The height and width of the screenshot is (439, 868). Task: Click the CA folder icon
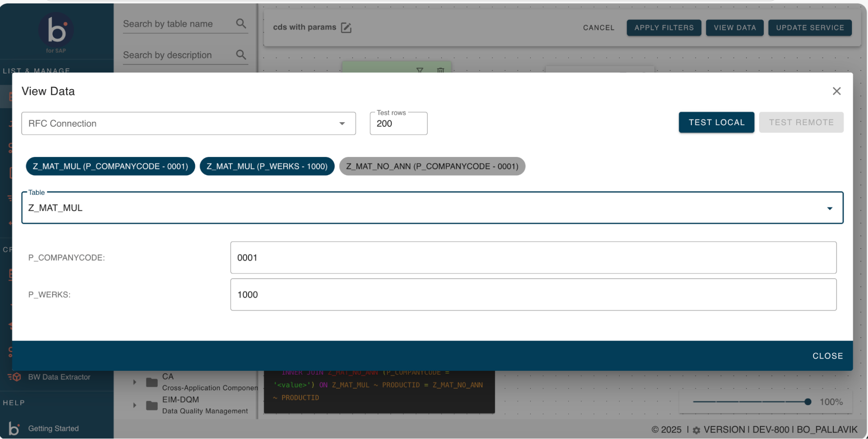[152, 382]
